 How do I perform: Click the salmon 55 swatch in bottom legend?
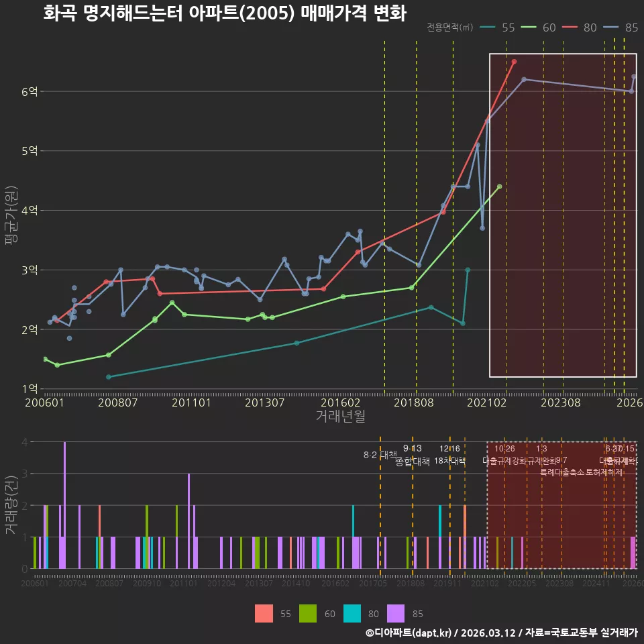click(264, 613)
